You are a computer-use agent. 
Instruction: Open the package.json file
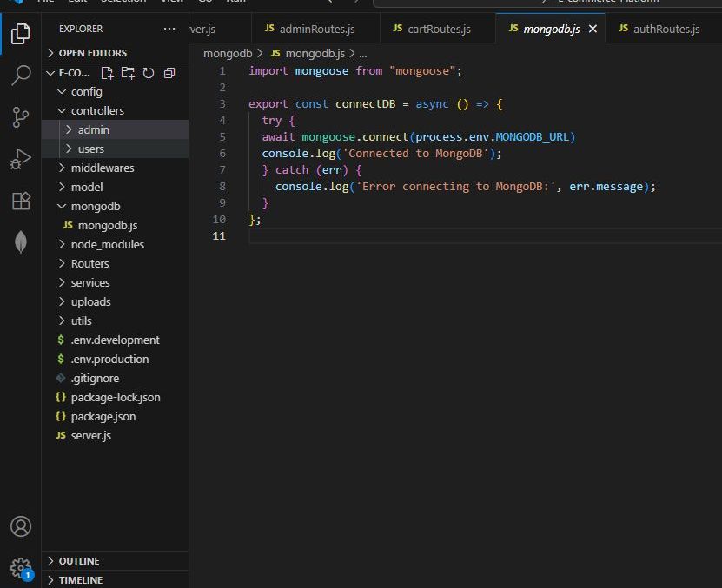tap(115, 416)
